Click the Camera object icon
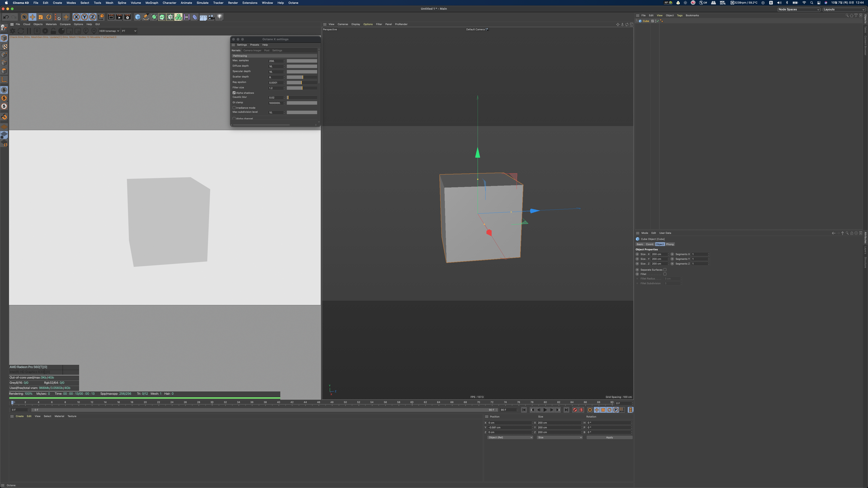The image size is (868, 488). (x=212, y=17)
